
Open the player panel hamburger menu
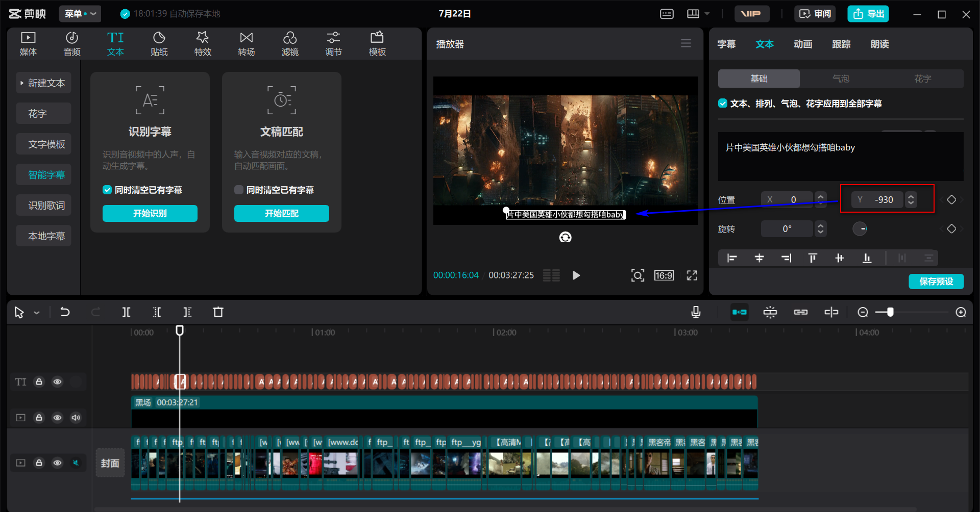[686, 43]
